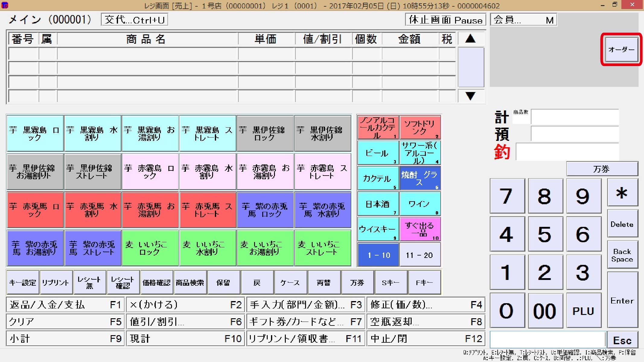This screenshot has height=362, width=644.
Task: Select すぐ出る一品 quick item button
Action: coord(419,229)
